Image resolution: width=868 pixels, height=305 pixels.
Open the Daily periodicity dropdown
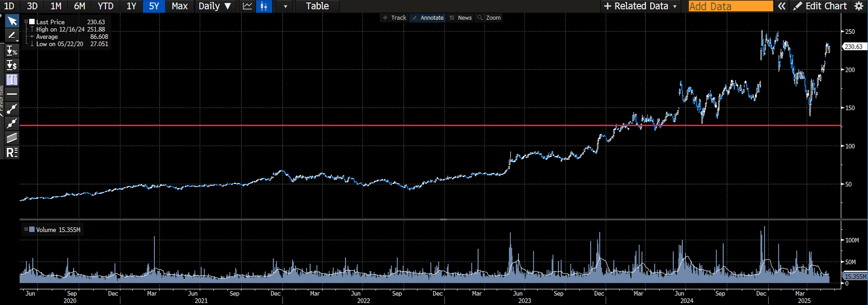pos(214,6)
